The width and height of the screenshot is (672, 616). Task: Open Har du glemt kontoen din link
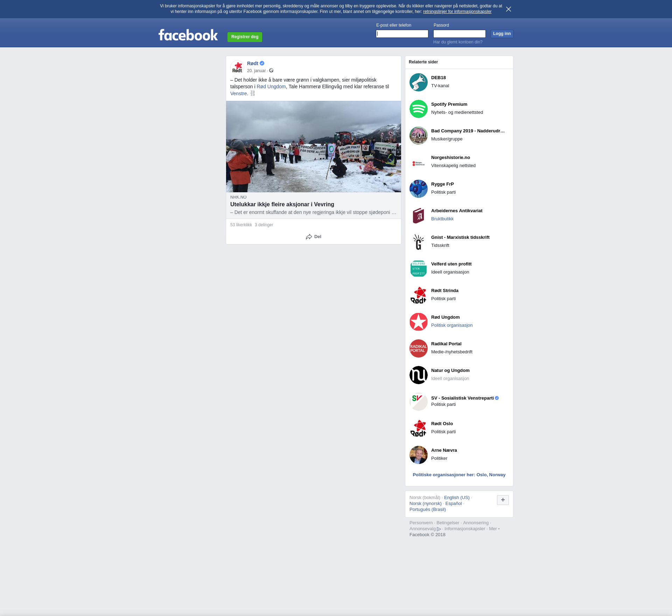pos(458,42)
